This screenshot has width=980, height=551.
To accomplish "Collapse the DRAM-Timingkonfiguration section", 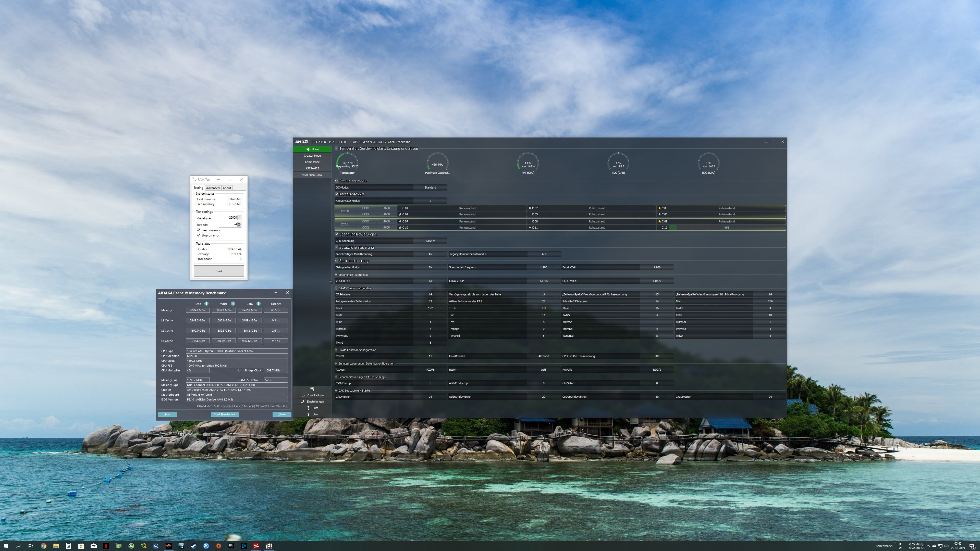I will (336, 288).
